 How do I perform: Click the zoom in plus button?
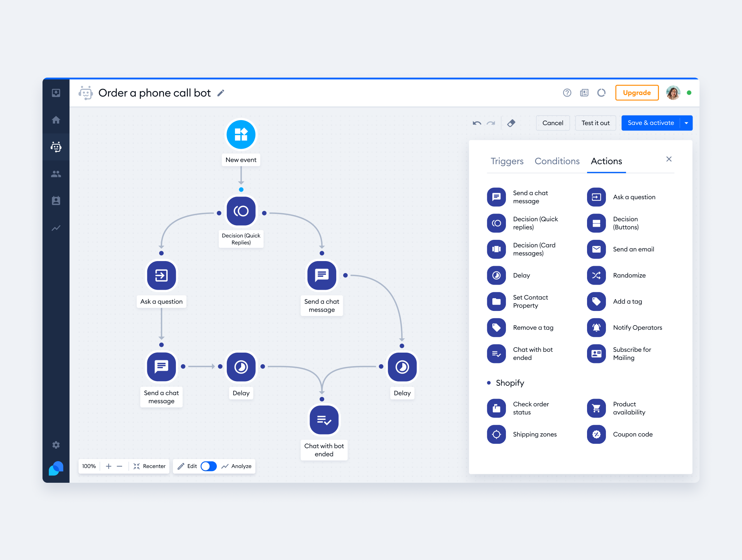click(x=109, y=466)
